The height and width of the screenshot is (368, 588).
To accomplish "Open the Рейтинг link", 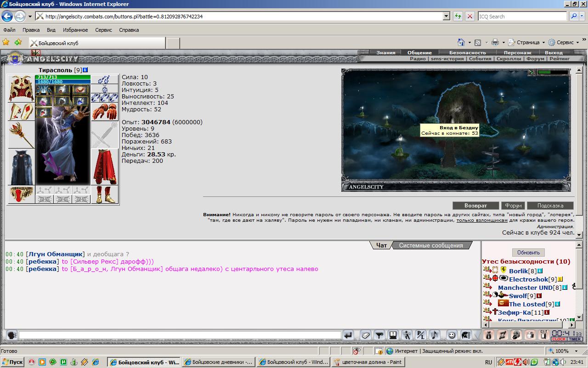I will pos(559,59).
